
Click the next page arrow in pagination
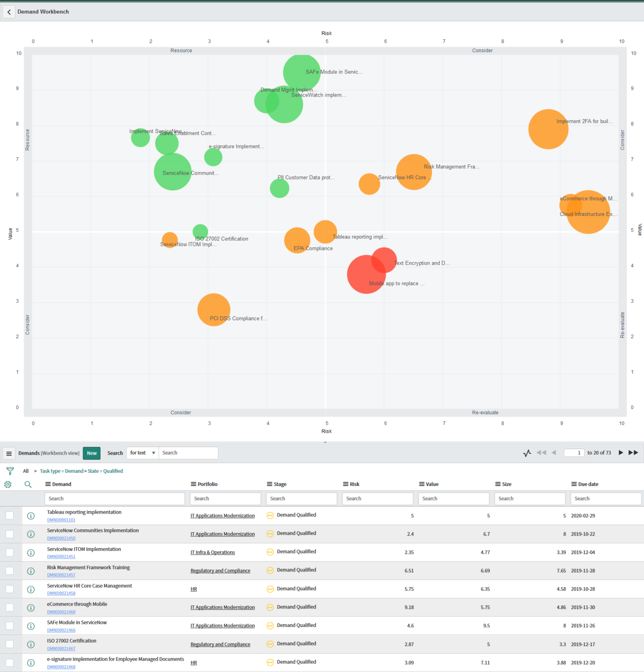point(621,453)
